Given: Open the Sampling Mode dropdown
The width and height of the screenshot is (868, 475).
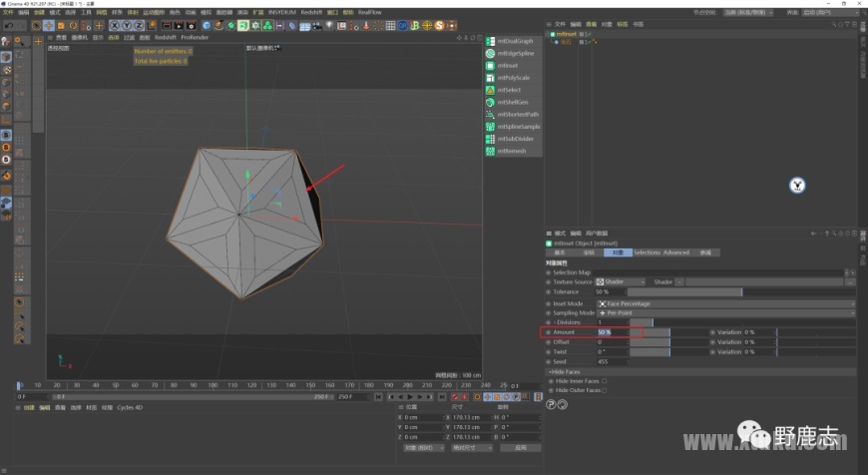Looking at the screenshot, I should point(725,312).
